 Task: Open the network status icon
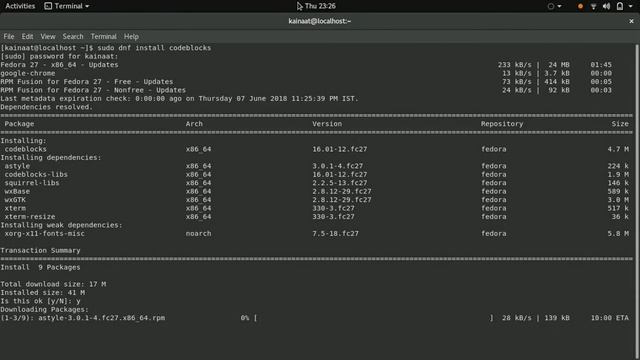593,7
